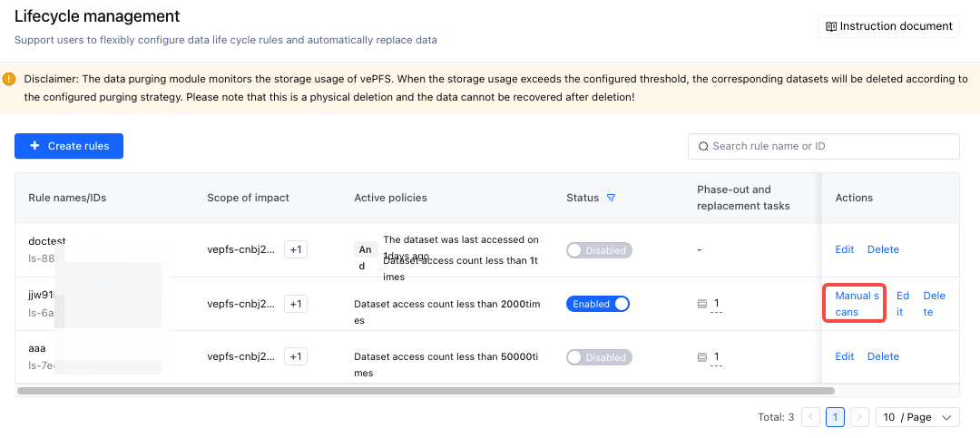Screen dimensions: 980x438
Task: Click the plus icon in Create rules
Action: click(35, 146)
